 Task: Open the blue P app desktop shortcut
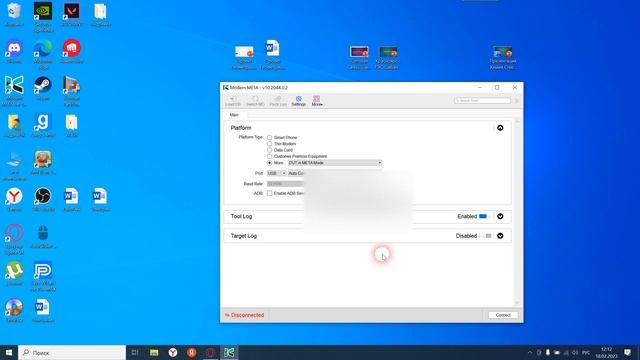43,276
